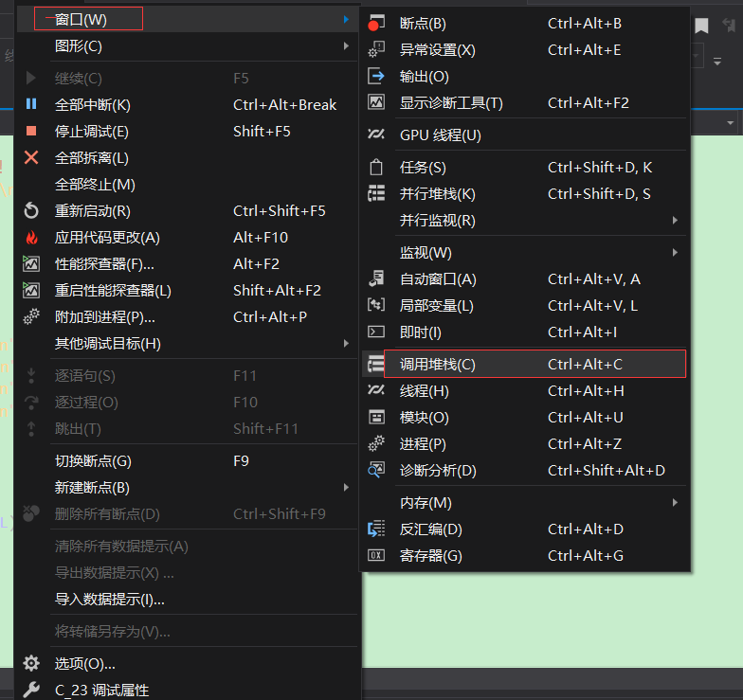This screenshot has height=700, width=743.
Task: Select 选项(O)... menu item
Action: [188, 663]
